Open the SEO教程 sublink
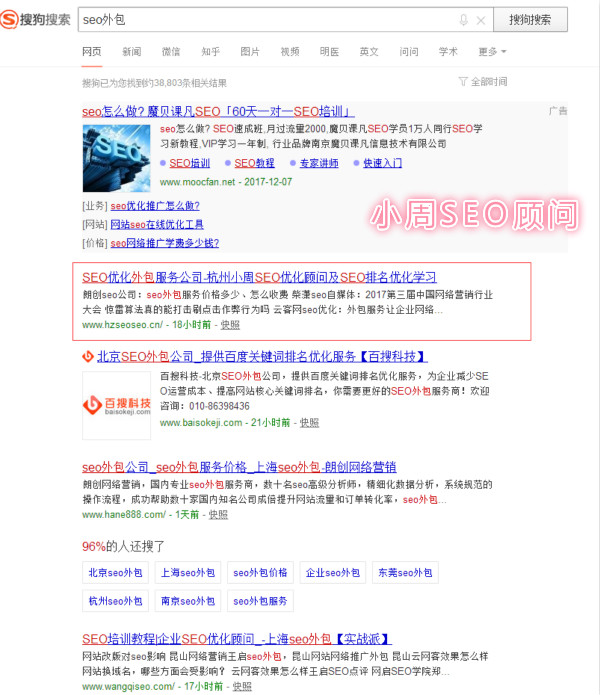The width and height of the screenshot is (600, 695). pyautogui.click(x=254, y=163)
